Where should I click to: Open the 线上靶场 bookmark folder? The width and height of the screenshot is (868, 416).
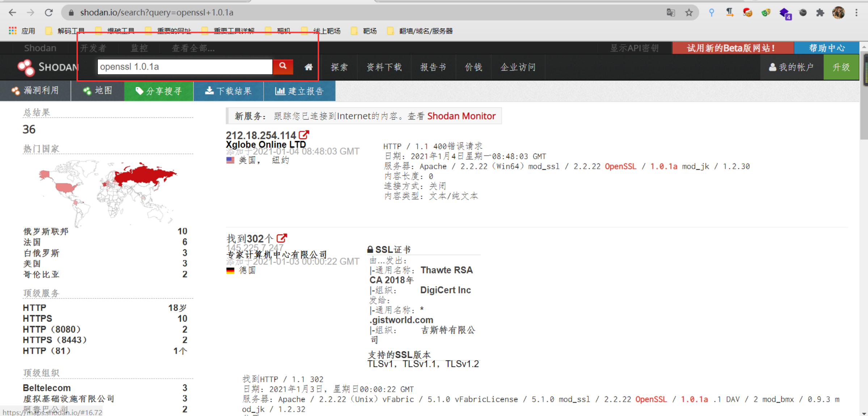321,31
